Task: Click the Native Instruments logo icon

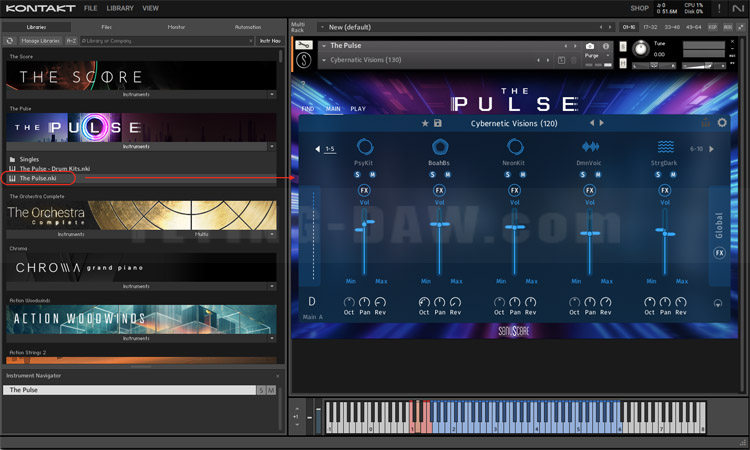Action: pos(738,8)
